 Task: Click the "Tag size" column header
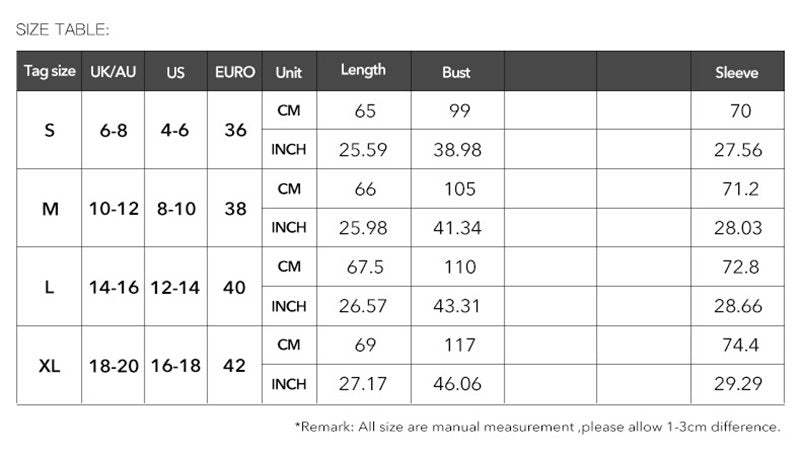(x=49, y=72)
